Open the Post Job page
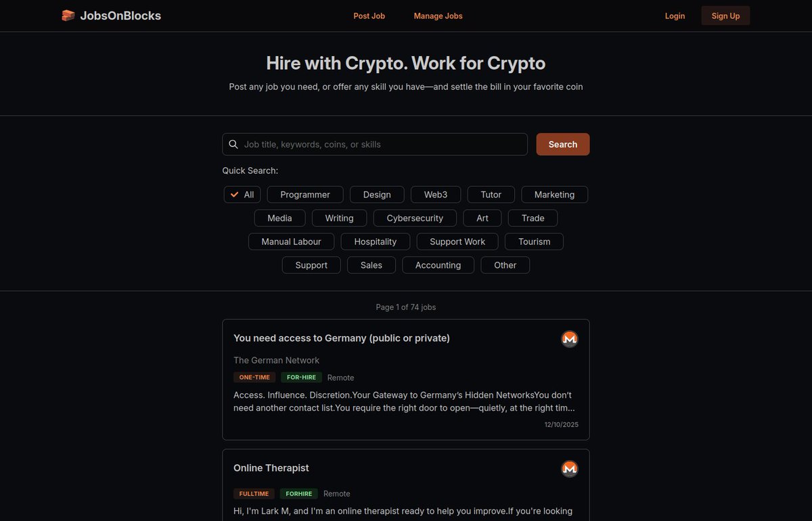This screenshot has width=812, height=521. point(369,16)
